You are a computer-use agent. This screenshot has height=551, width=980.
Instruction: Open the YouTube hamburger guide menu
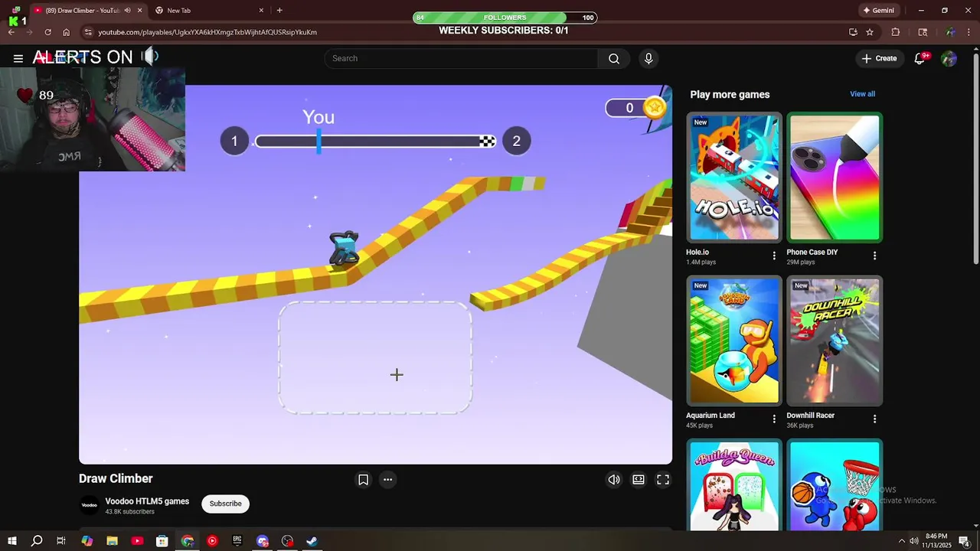click(18, 58)
